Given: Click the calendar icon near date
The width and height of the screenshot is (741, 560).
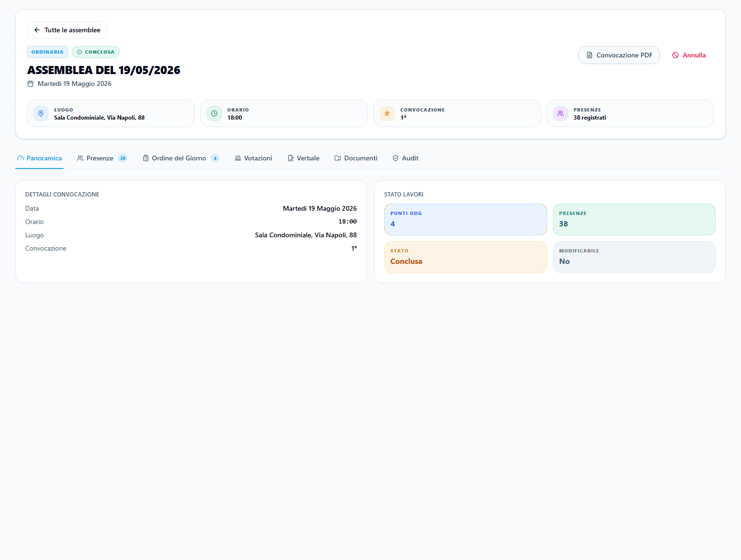Looking at the screenshot, I should pyautogui.click(x=30, y=84).
